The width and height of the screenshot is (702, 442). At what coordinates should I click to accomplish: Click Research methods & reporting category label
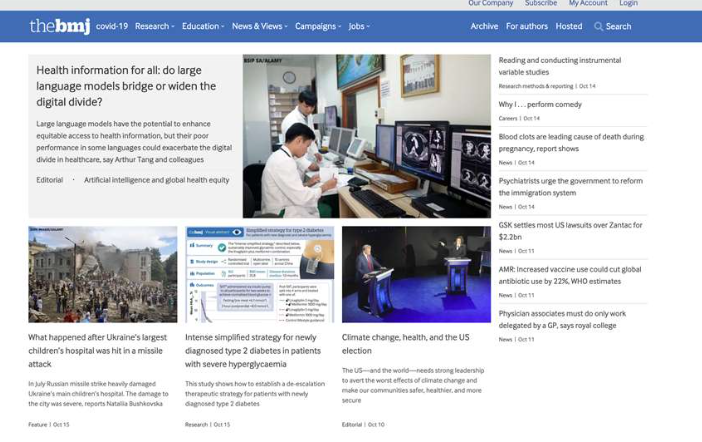pos(536,86)
